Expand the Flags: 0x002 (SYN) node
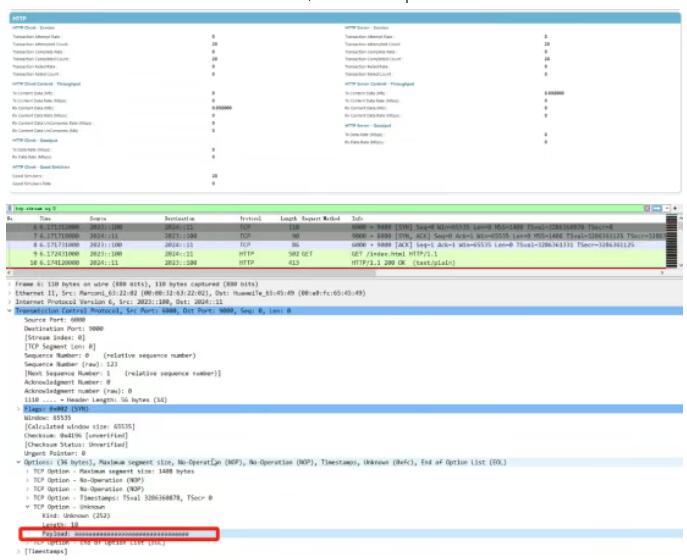The image size is (687, 560). pyautogui.click(x=18, y=410)
